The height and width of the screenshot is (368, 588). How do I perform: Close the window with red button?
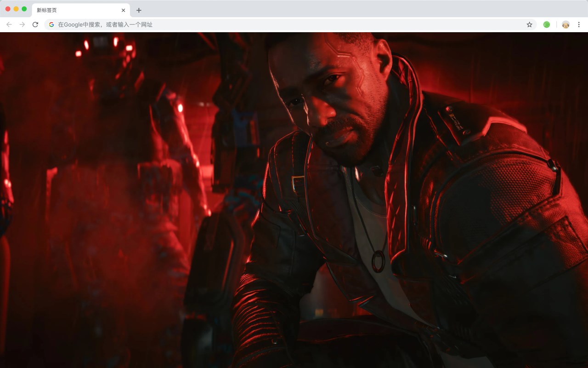tap(8, 9)
